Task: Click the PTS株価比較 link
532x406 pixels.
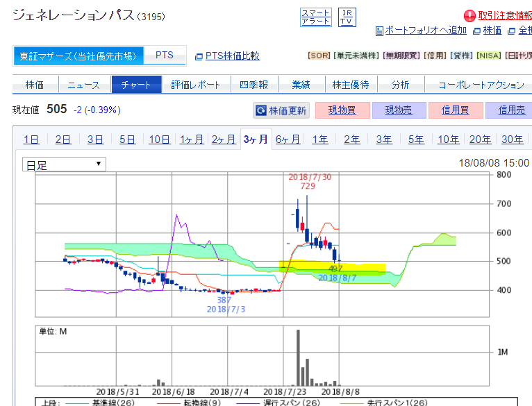Action: point(232,56)
